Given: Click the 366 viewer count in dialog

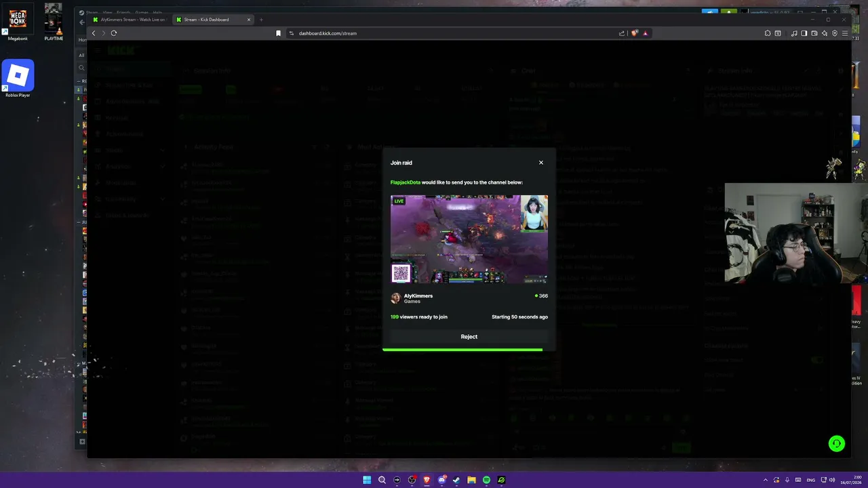Looking at the screenshot, I should (541, 296).
